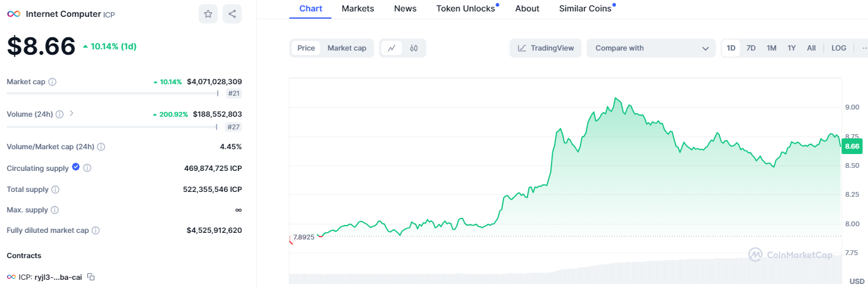
Task: Click the share icon button
Action: [x=232, y=14]
